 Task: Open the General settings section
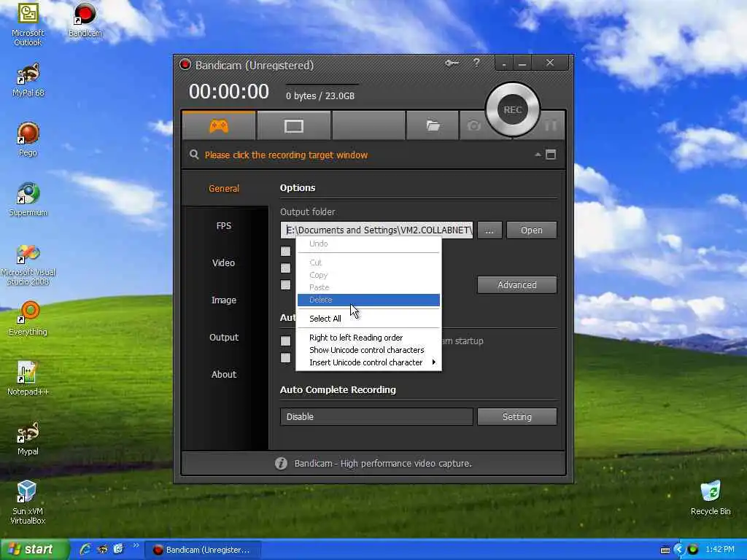point(224,189)
